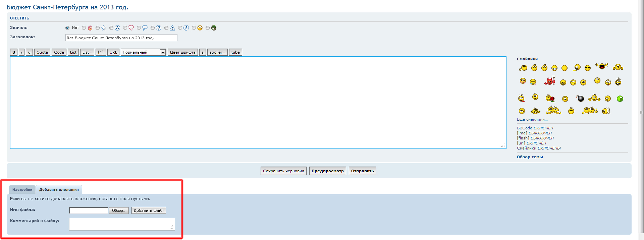This screenshot has width=644, height=240.
Task: Click the 'Отправить' submit button
Action: (362, 171)
